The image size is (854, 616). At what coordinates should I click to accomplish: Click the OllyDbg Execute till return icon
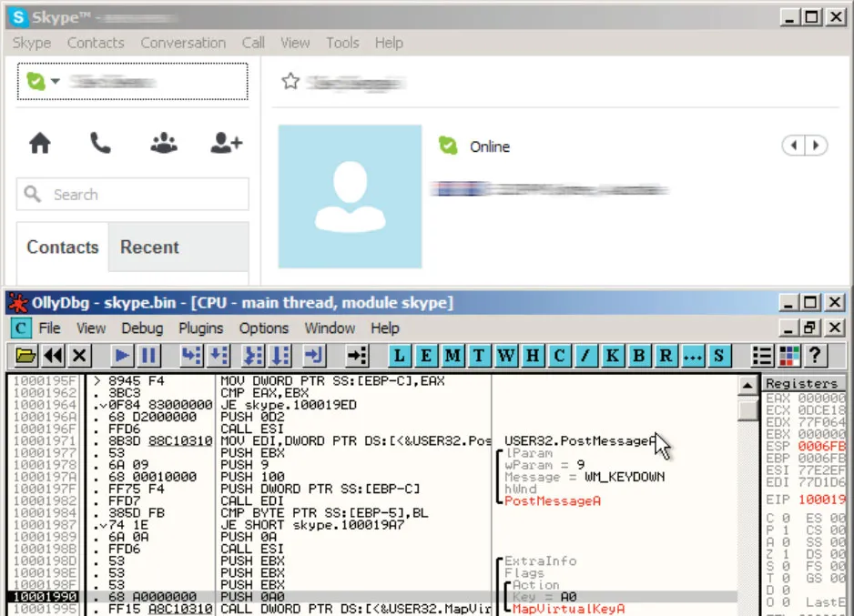pyautogui.click(x=314, y=356)
